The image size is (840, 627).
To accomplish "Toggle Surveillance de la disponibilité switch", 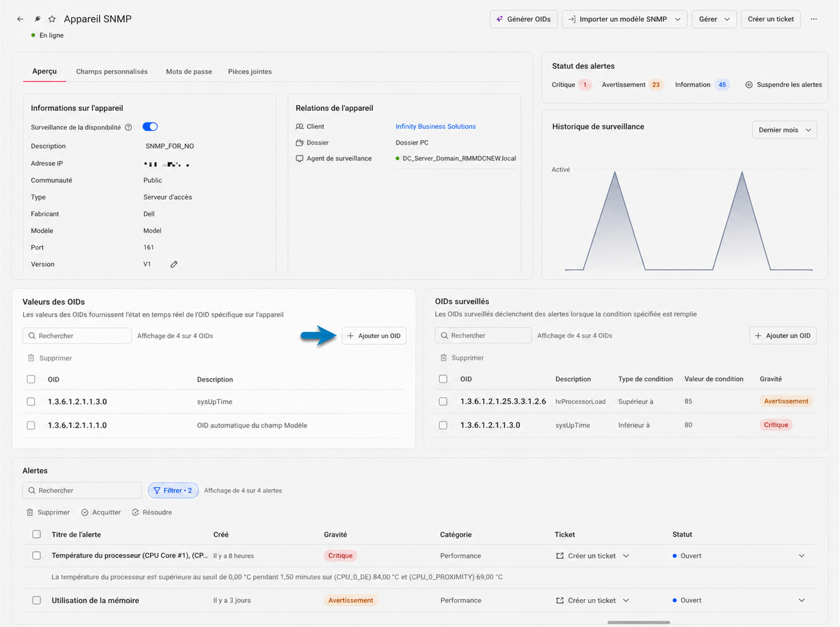I will [150, 127].
